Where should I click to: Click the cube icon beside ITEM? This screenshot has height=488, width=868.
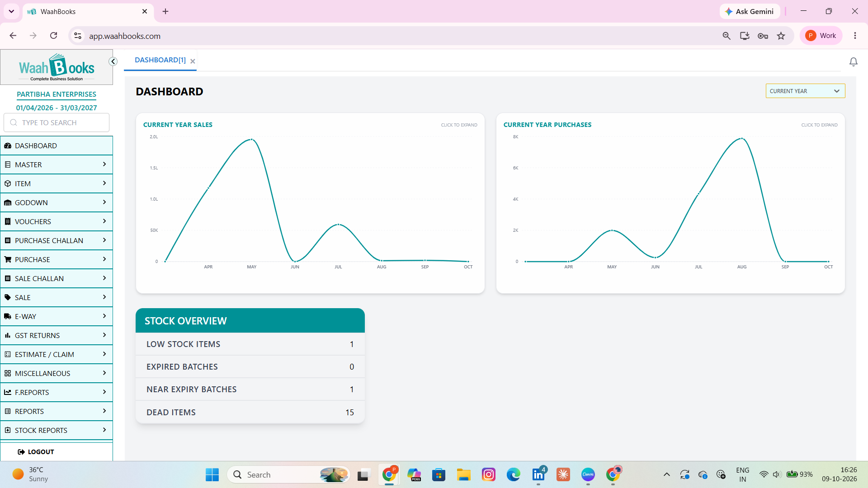coord(8,183)
